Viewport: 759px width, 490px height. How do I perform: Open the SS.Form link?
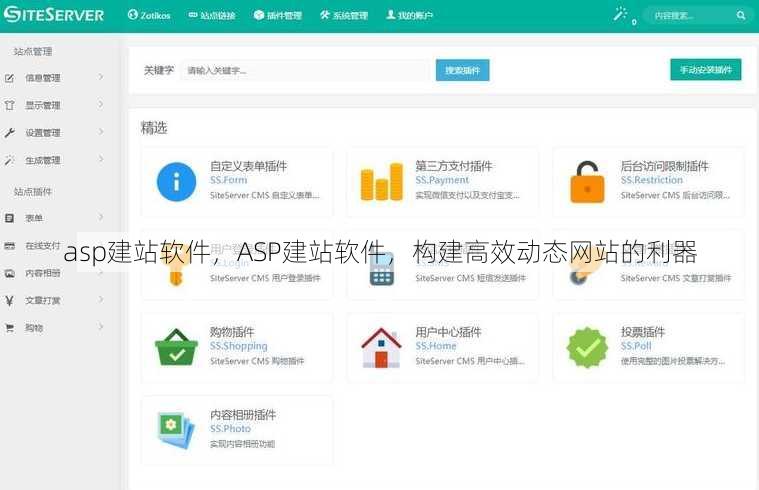click(228, 180)
